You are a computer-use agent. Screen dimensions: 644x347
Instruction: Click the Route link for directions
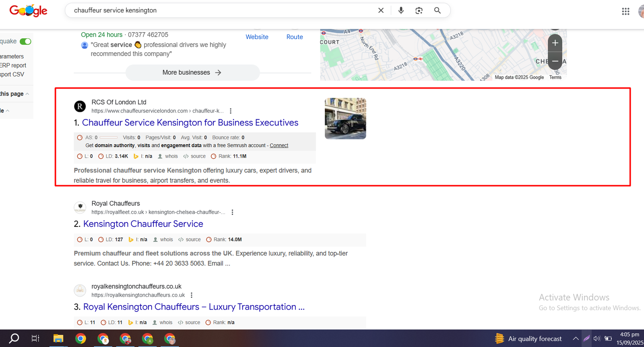(295, 37)
